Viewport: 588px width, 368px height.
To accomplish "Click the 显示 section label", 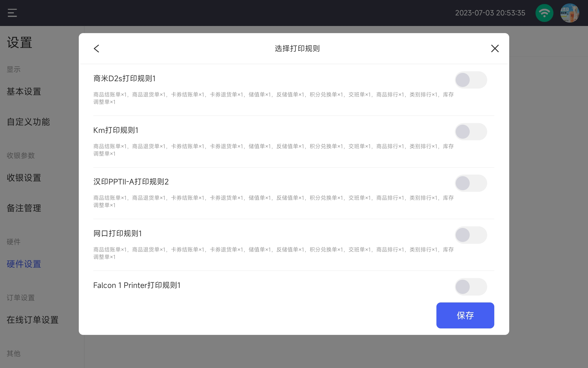I will tap(14, 69).
